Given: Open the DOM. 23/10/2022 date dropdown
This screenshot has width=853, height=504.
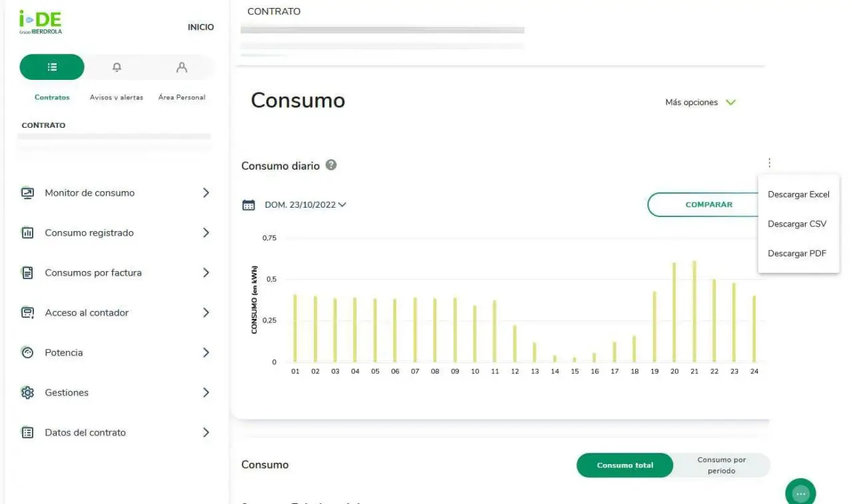Looking at the screenshot, I should [x=305, y=205].
